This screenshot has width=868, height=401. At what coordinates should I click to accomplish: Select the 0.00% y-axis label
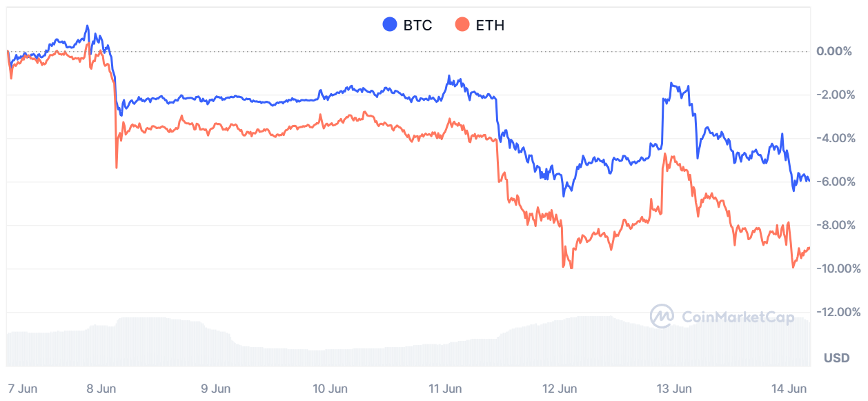[x=834, y=51]
